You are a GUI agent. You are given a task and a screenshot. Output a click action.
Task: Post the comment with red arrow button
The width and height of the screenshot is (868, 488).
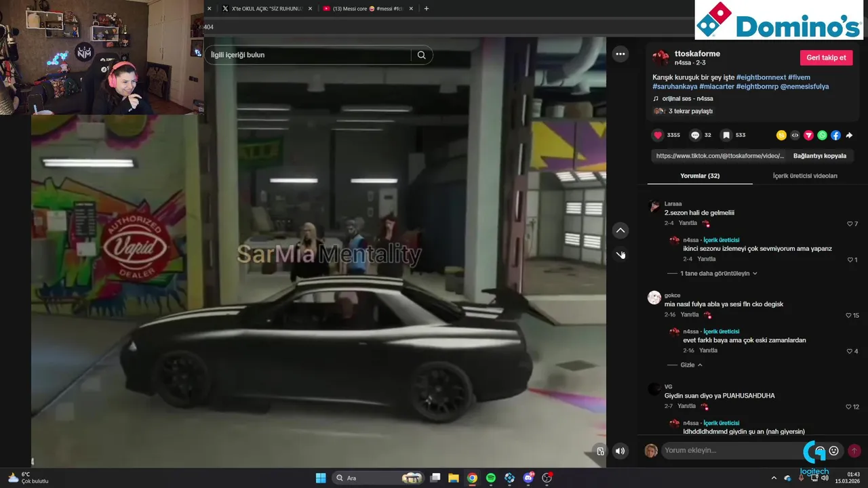[x=854, y=451]
